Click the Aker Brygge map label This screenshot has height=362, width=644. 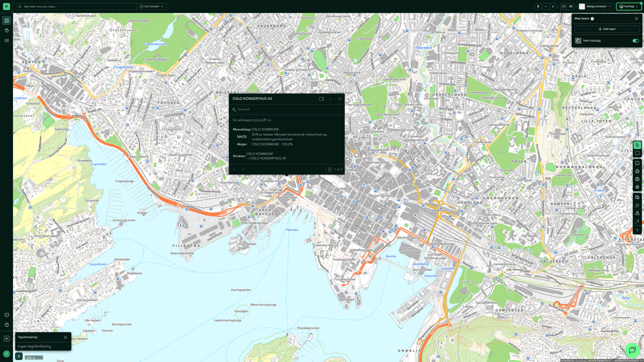(x=265, y=212)
